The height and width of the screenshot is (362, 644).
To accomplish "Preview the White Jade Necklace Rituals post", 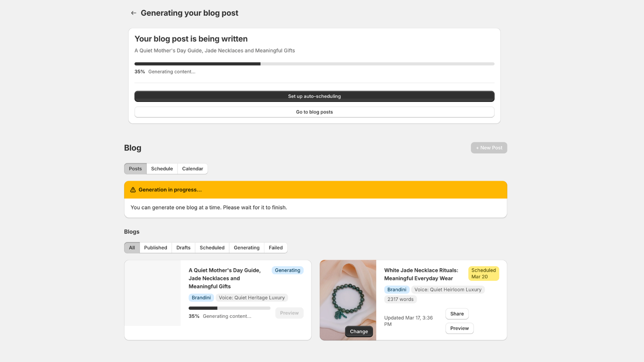I will pyautogui.click(x=459, y=328).
